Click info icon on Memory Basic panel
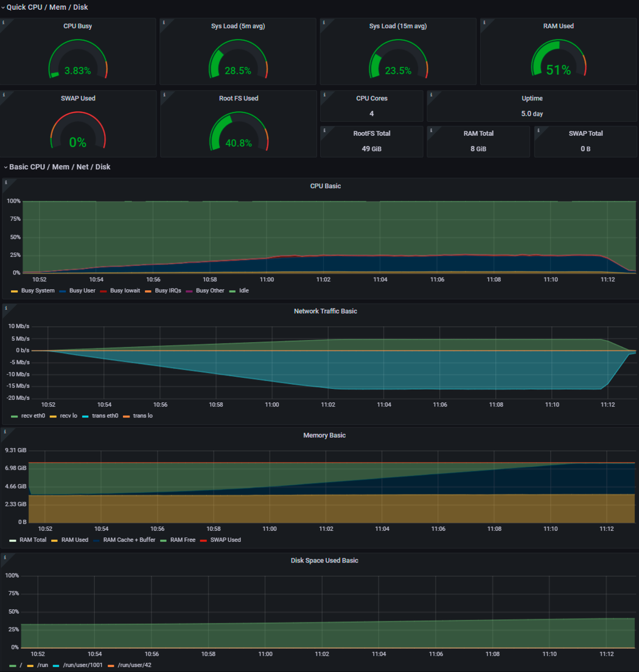Viewport: 639px width, 672px height. coord(5,432)
